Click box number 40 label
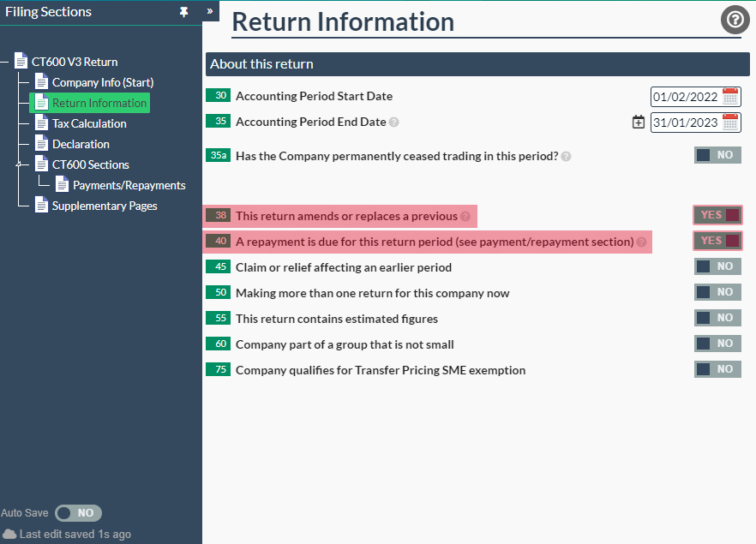Image resolution: width=756 pixels, height=544 pixels. [218, 241]
